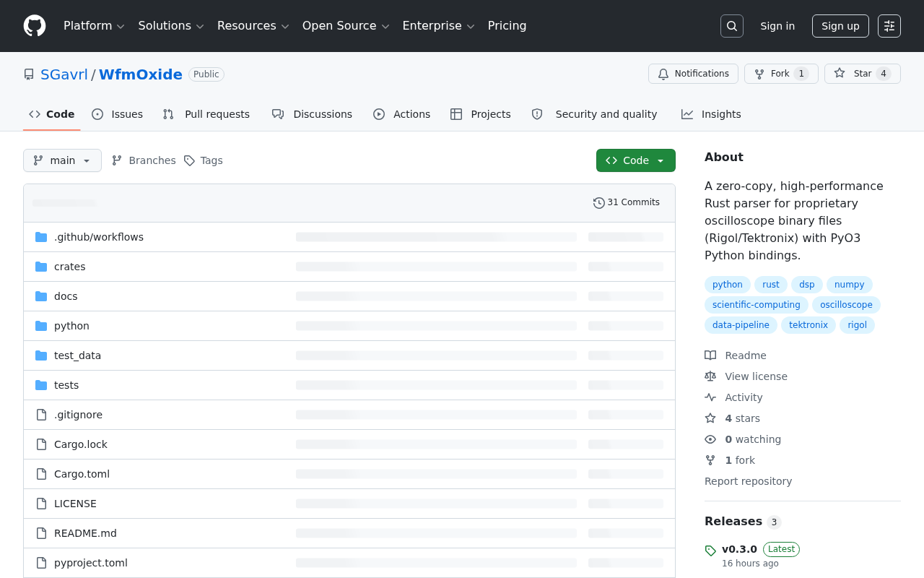Image resolution: width=924 pixels, height=578 pixels.
Task: Expand the Platform menu
Action: click(x=94, y=26)
